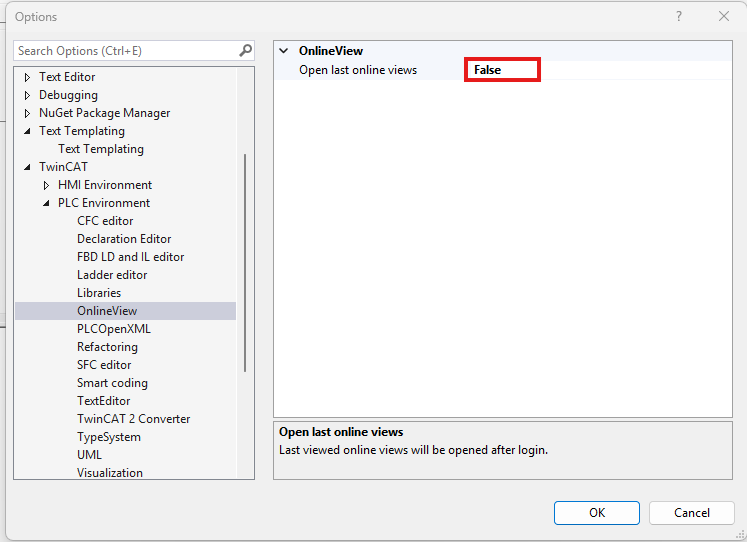
Task: Expand the Debugging tree node
Action: [x=27, y=95]
